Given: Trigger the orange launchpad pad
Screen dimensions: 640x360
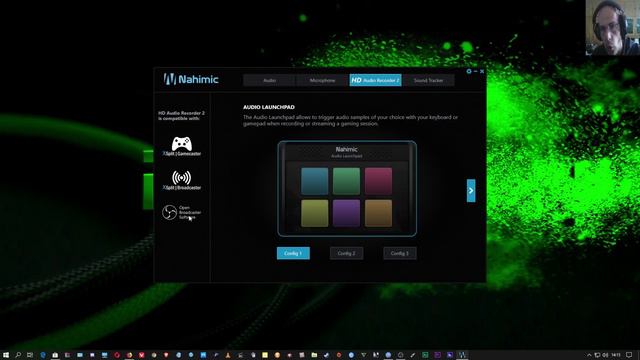Looking at the screenshot, I should 378,213.
